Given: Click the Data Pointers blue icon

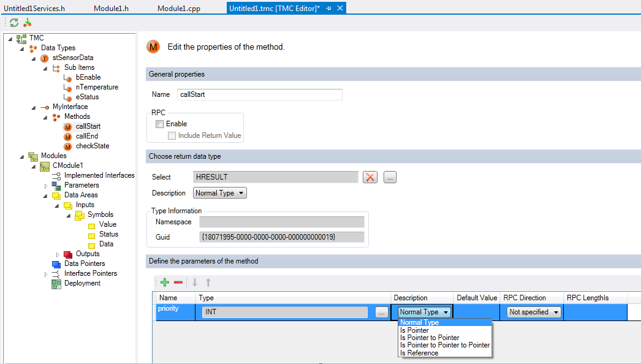Looking at the screenshot, I should 56,264.
